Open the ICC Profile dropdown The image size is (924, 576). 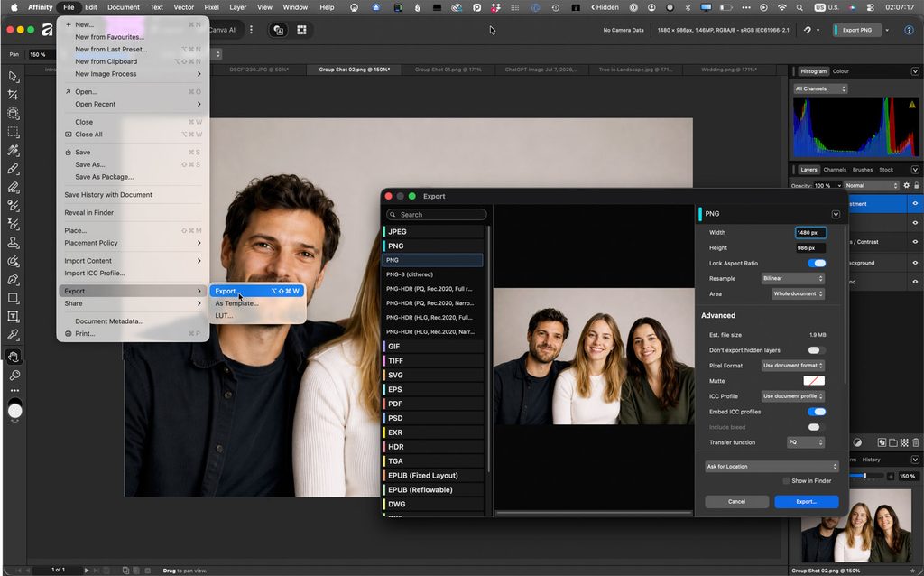click(x=792, y=396)
